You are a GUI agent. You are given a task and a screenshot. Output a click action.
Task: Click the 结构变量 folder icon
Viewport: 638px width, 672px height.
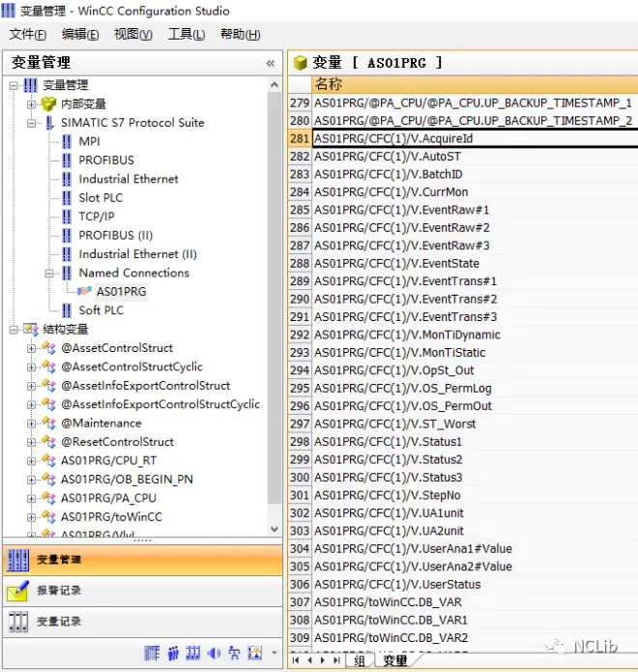pos(31,329)
